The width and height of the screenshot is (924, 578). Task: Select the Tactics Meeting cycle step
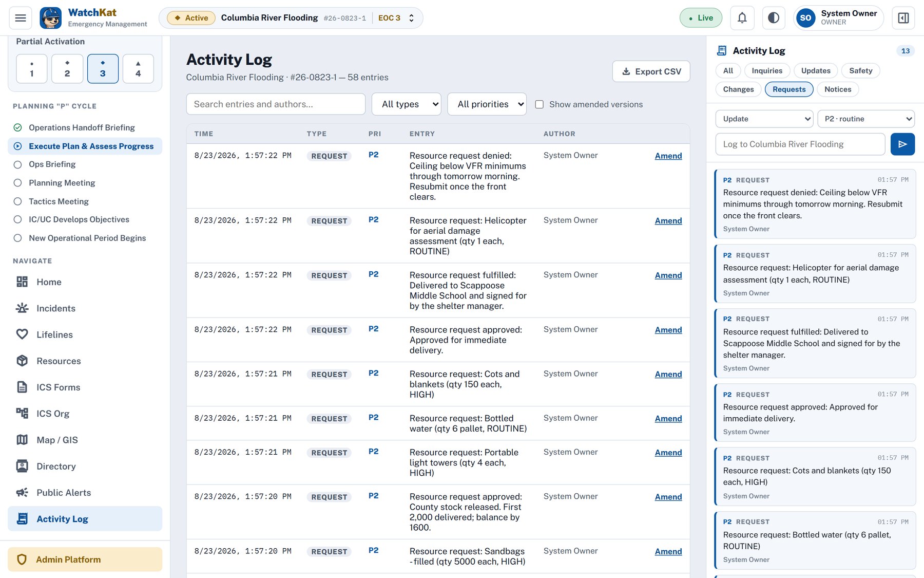click(x=59, y=201)
